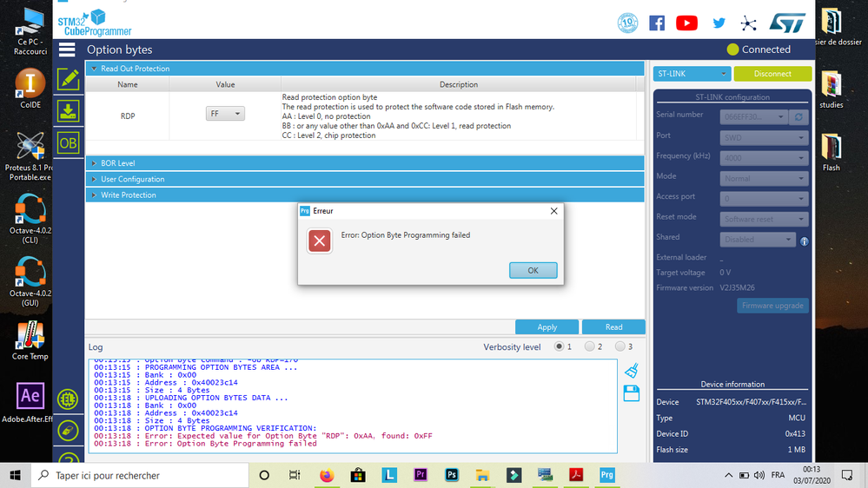The width and height of the screenshot is (868, 488).
Task: Close the Erreur dialog with X
Action: pyautogui.click(x=553, y=211)
